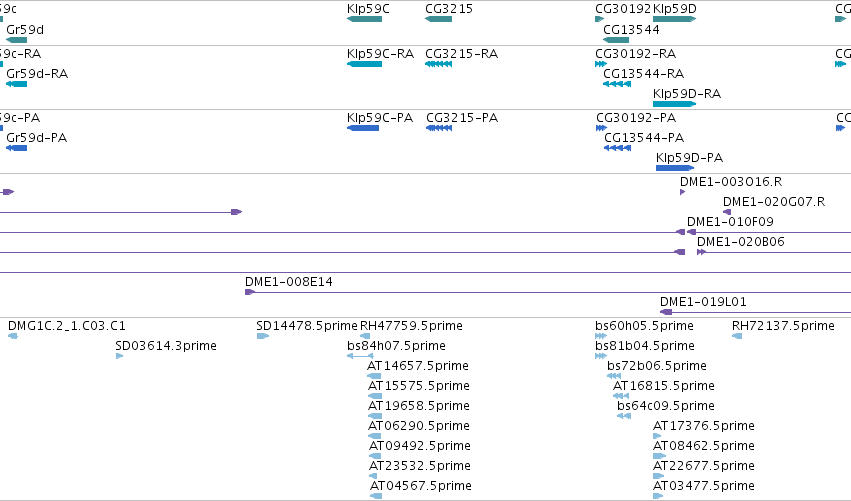This screenshot has height=501, width=851.
Task: Click the AT15575.5prime EST arrow
Action: 375,397
